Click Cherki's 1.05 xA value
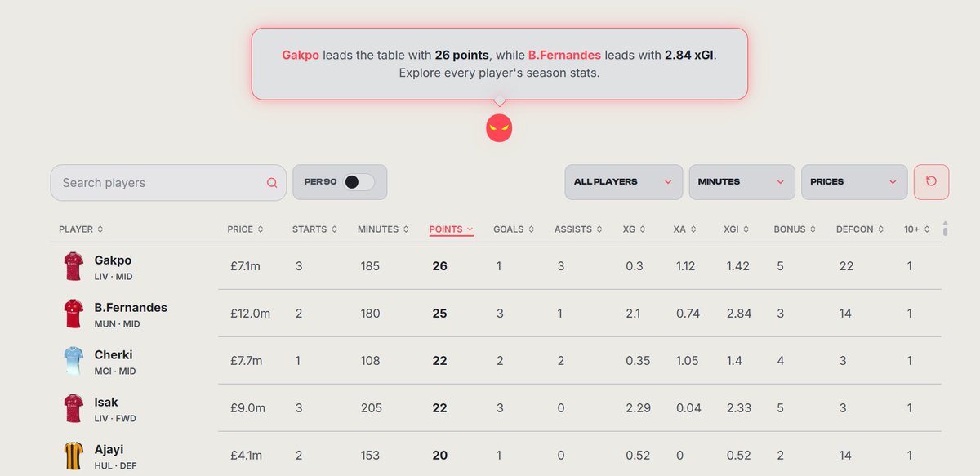The image size is (980, 476). coord(688,361)
